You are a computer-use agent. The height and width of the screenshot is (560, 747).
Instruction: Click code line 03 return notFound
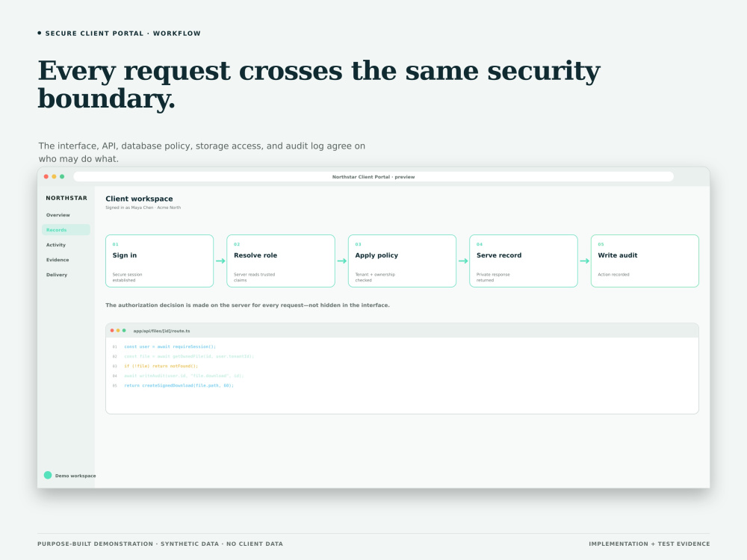(x=161, y=366)
